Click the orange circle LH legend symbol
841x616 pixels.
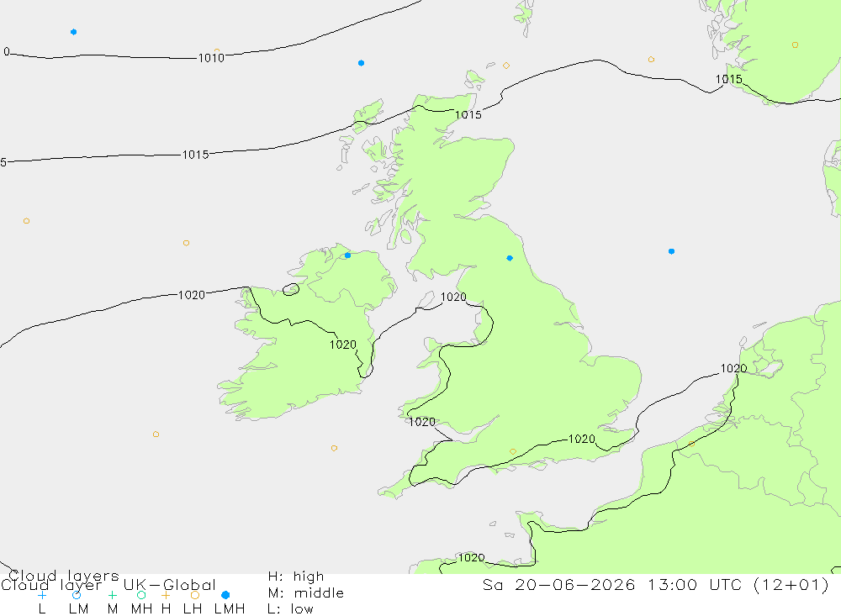[195, 595]
